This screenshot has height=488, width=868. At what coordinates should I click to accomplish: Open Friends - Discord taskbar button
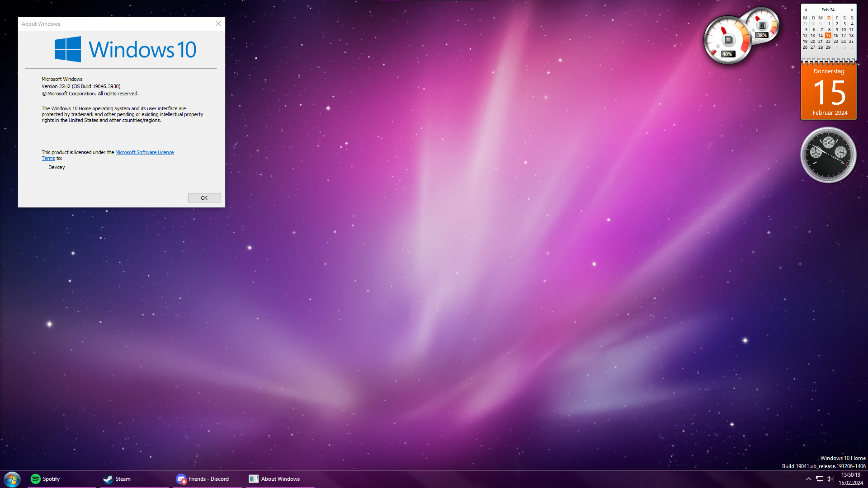(208, 479)
